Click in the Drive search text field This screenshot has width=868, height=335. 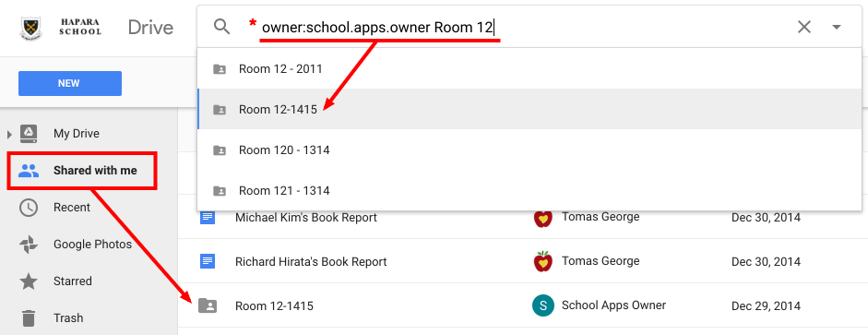520,27
